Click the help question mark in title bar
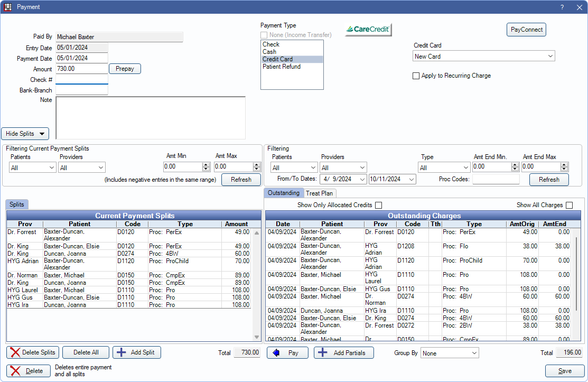Image resolution: width=588 pixels, height=382 pixels. point(562,7)
